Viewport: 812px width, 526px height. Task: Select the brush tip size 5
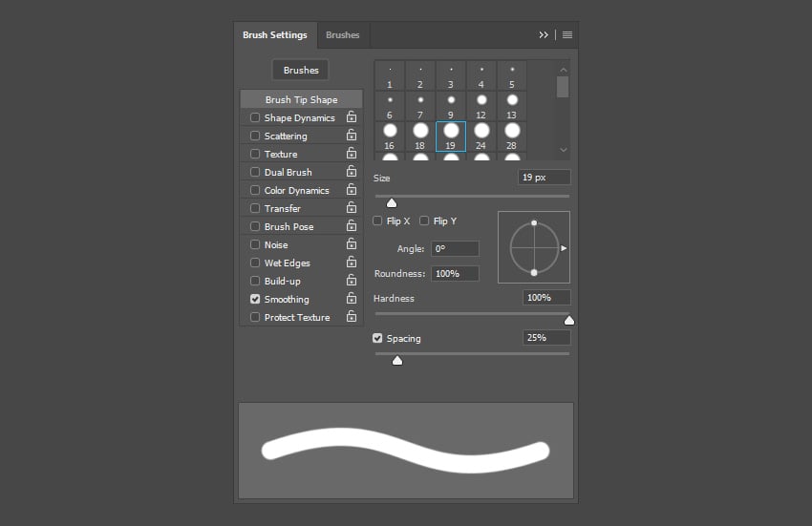click(x=512, y=76)
